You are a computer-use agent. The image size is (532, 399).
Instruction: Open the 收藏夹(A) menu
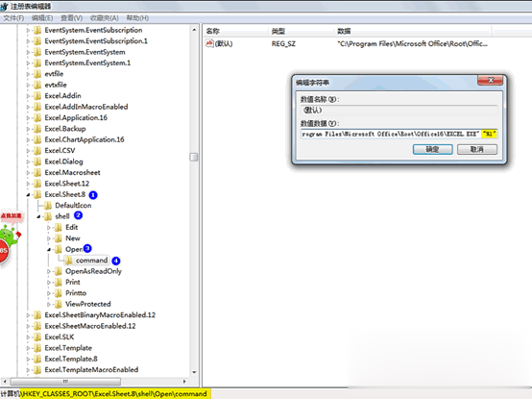coord(104,18)
